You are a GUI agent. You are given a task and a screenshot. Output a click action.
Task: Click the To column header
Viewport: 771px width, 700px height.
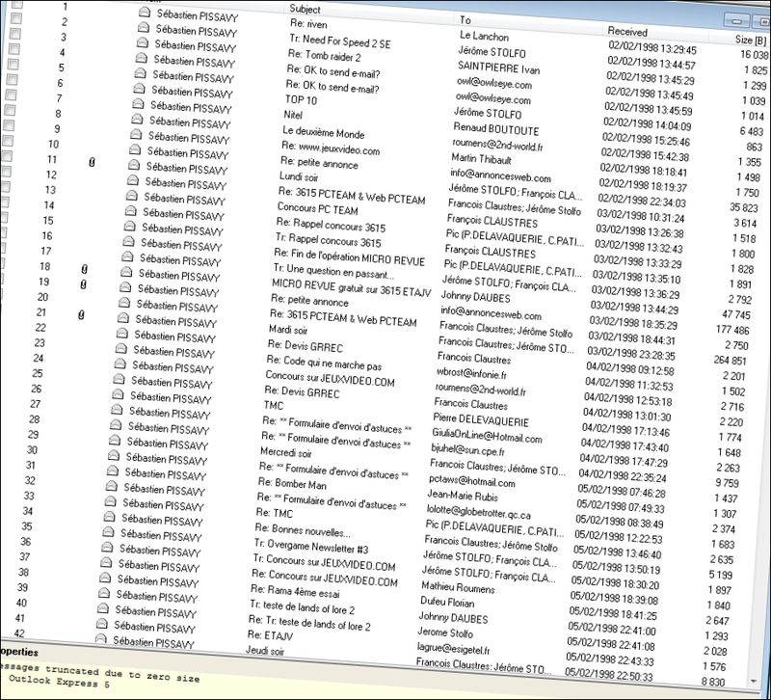tap(465, 19)
